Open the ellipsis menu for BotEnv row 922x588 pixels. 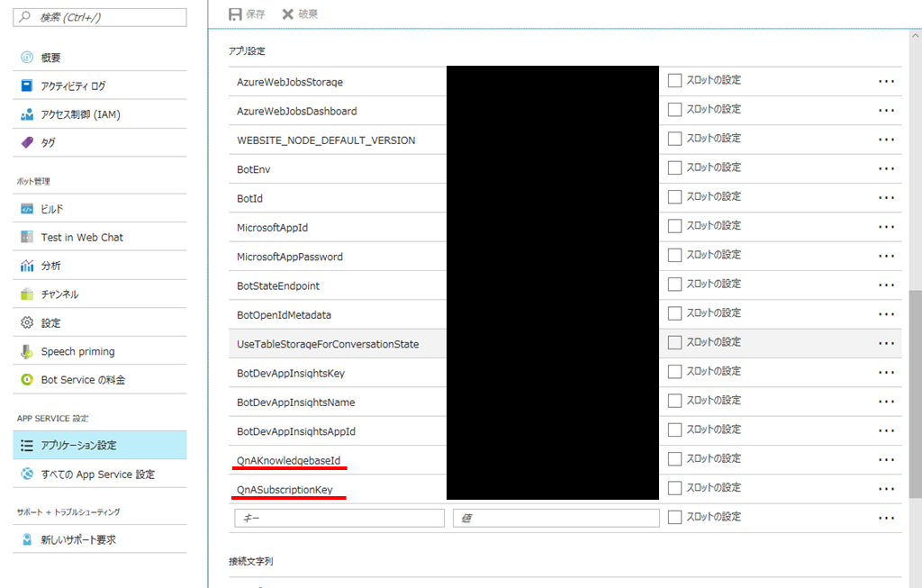click(x=886, y=168)
